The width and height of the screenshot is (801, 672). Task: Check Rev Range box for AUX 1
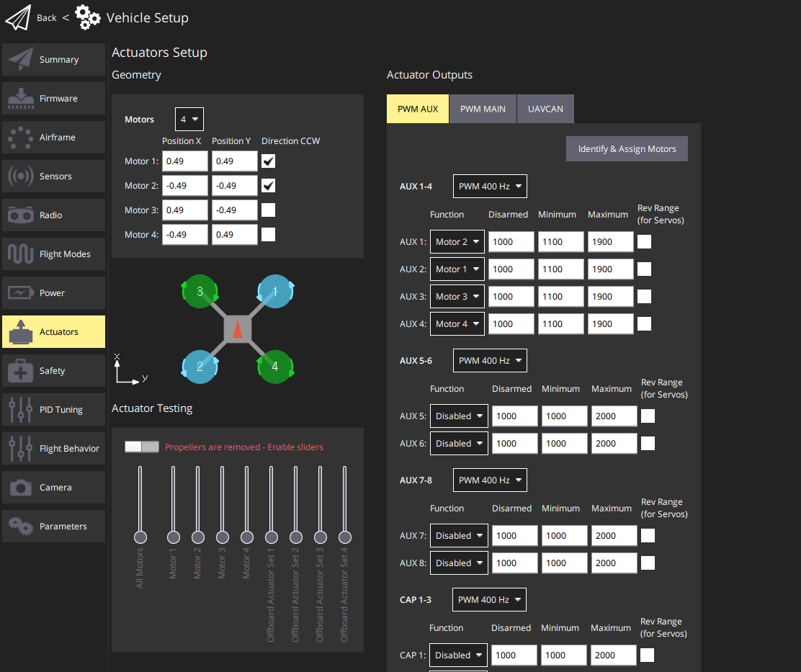point(645,242)
